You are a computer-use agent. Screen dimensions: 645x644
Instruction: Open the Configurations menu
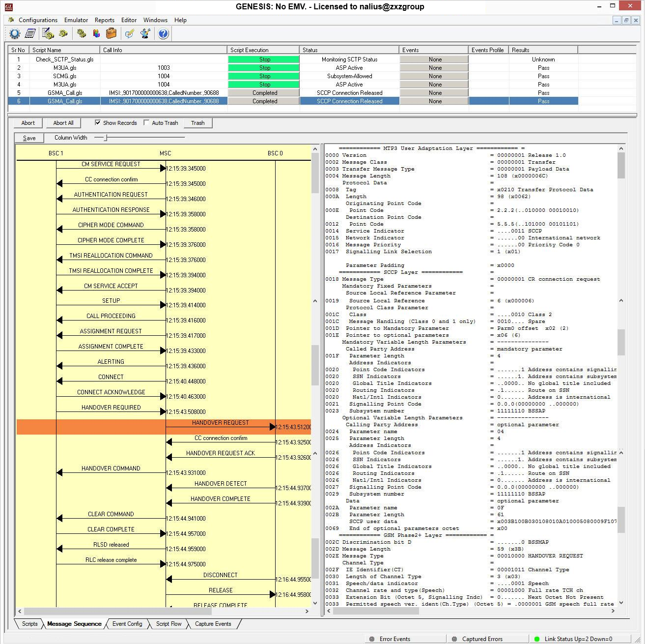tap(38, 20)
